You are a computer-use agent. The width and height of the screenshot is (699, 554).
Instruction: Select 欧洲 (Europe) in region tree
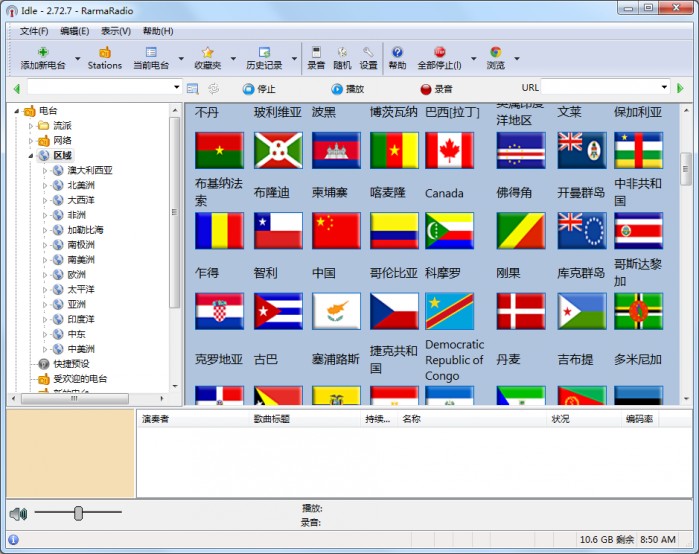pyautogui.click(x=76, y=275)
